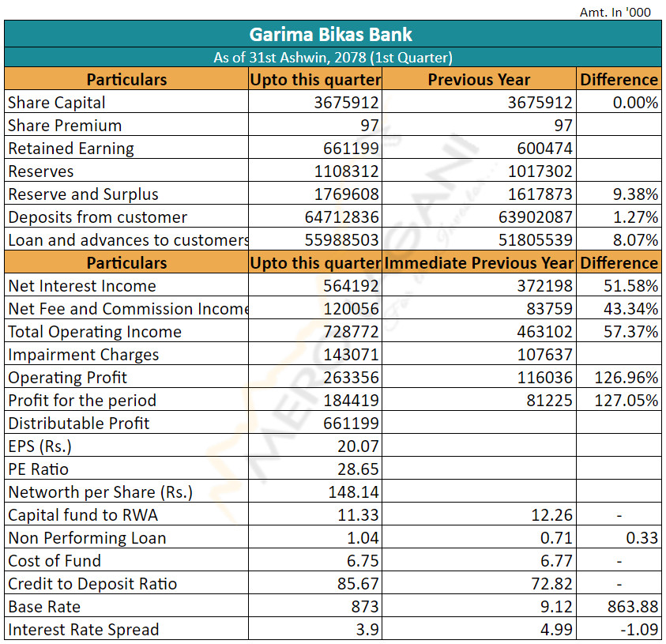
Task: Click the fee income value 120056
Action: (x=351, y=309)
